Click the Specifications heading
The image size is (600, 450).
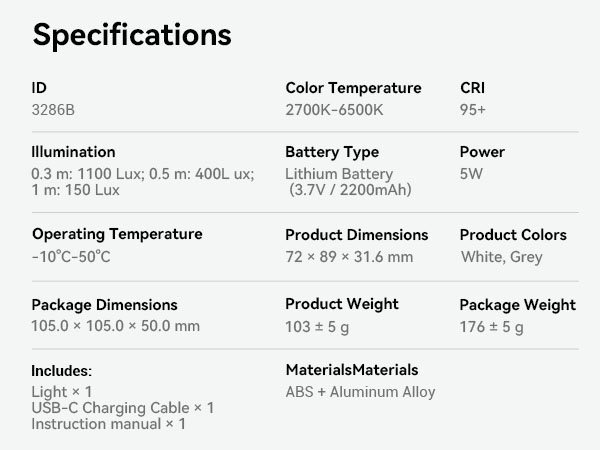(132, 35)
